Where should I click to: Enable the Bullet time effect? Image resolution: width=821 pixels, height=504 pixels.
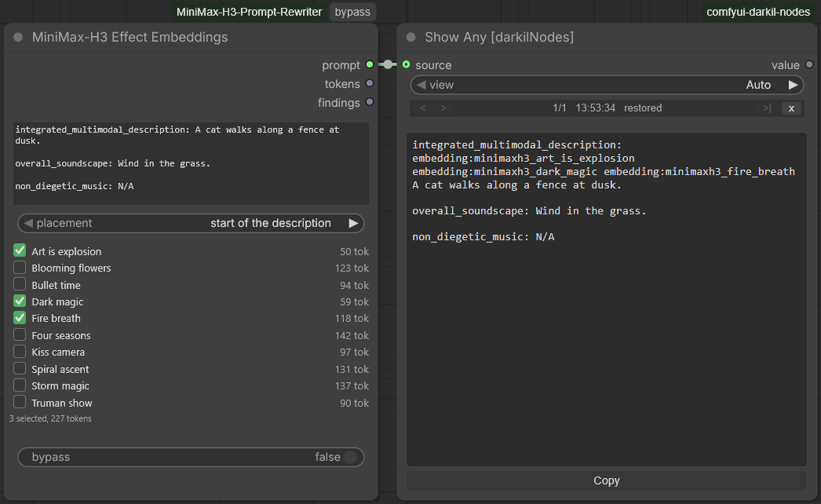click(x=20, y=284)
